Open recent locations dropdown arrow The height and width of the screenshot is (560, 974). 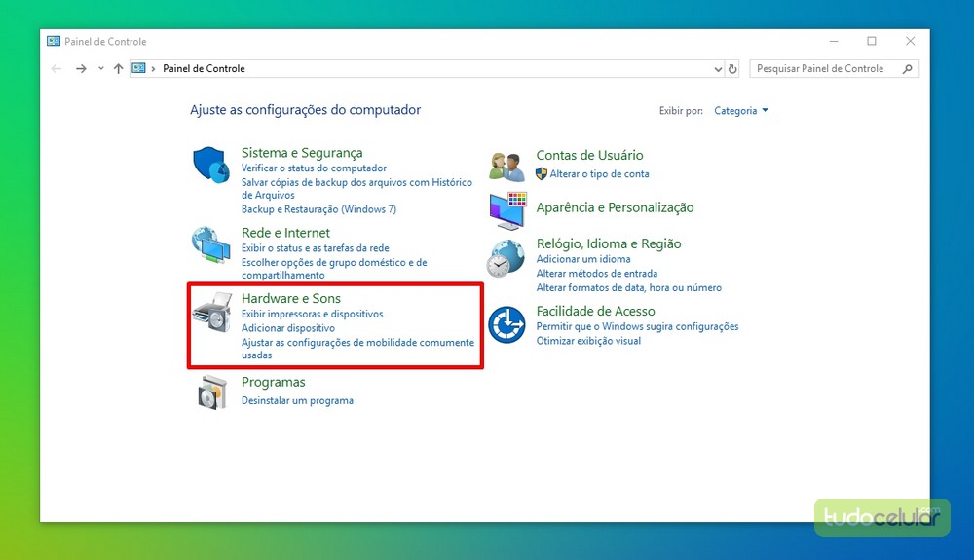pos(101,69)
